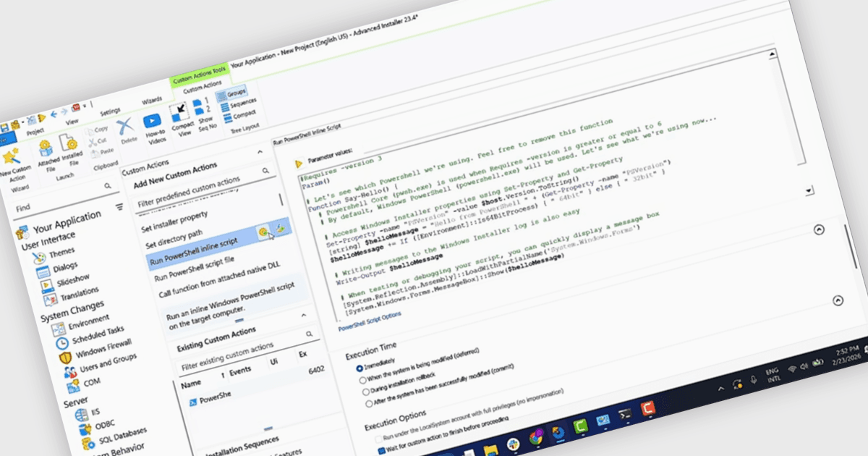Show hidden system tray icons chevron
The image size is (868, 456).
point(720,389)
